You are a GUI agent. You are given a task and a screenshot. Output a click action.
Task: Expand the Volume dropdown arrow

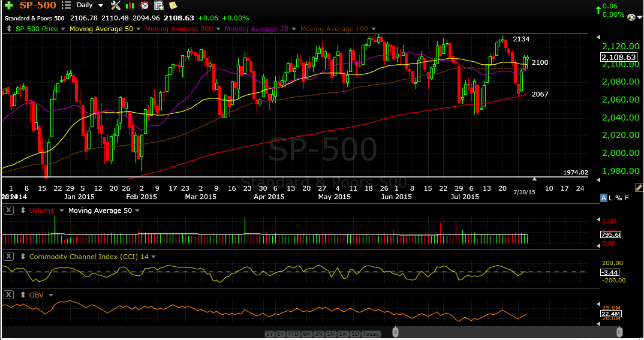tap(62, 210)
